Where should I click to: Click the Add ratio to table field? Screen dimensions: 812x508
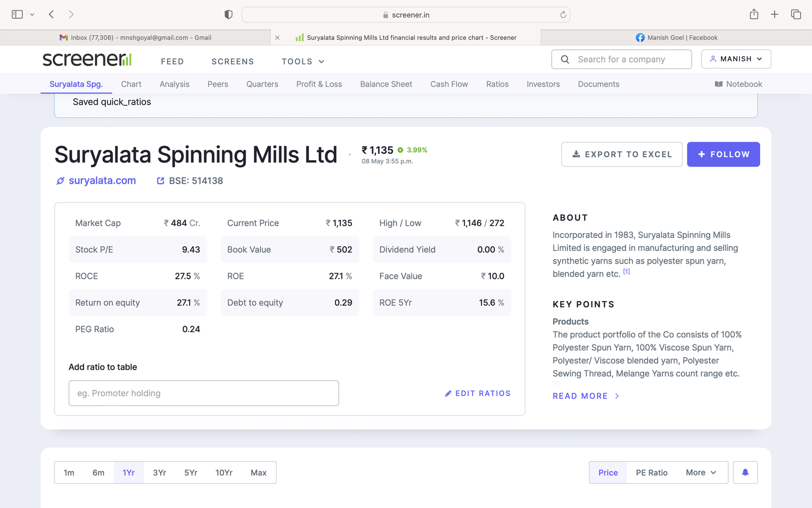click(x=204, y=393)
